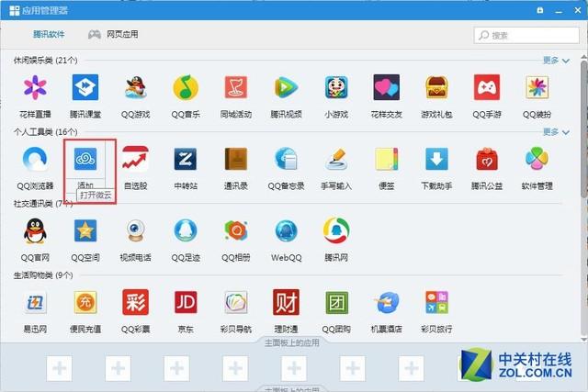Viewport: 588px width, 392px height.
Task: Open the 京东 JD shopping icon
Action: (x=186, y=302)
